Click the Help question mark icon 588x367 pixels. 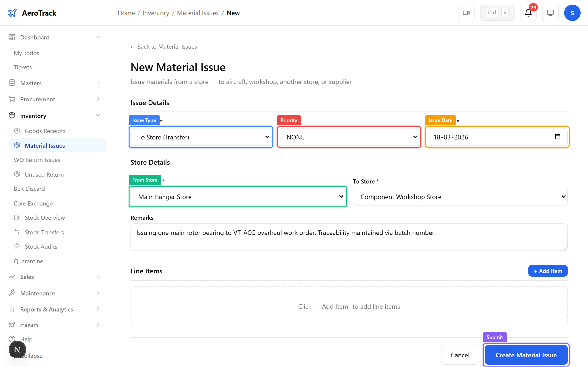[x=12, y=339]
